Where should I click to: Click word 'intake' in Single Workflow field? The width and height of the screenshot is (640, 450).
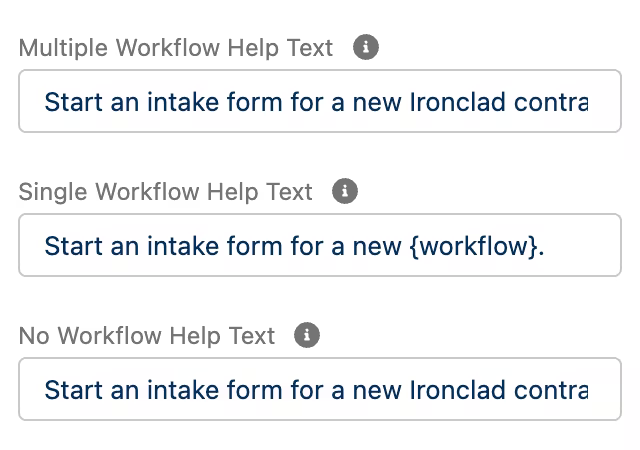183,246
